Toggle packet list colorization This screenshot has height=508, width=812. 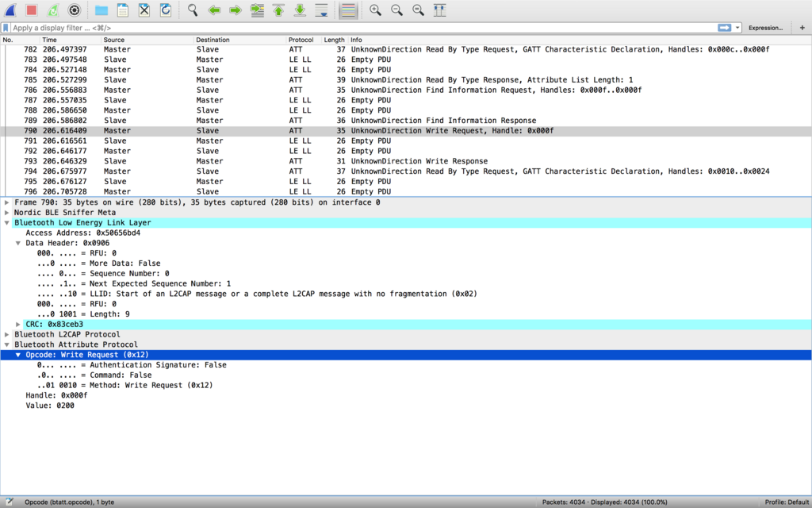tap(349, 10)
